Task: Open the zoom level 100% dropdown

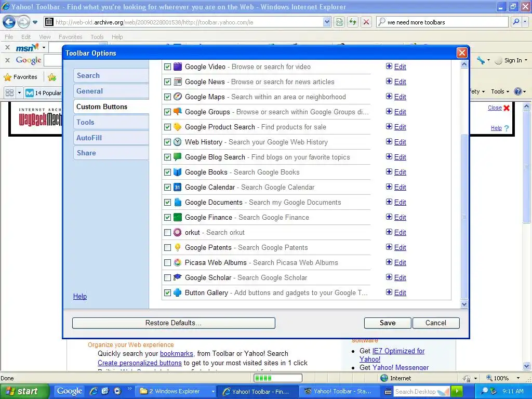Action: point(518,378)
